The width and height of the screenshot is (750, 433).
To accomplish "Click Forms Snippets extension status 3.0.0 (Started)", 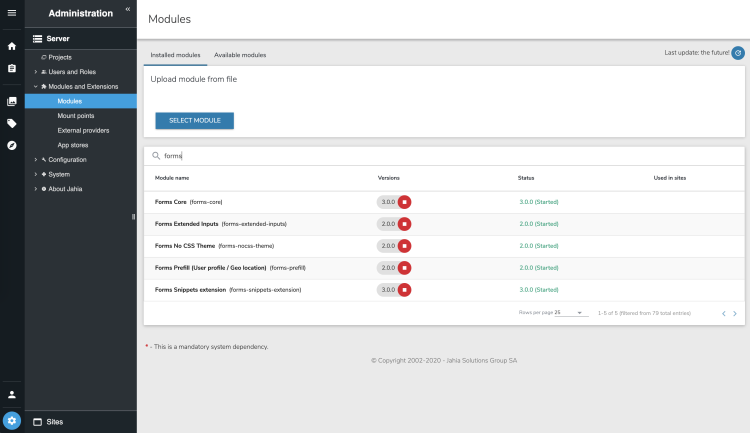I will click(x=539, y=290).
